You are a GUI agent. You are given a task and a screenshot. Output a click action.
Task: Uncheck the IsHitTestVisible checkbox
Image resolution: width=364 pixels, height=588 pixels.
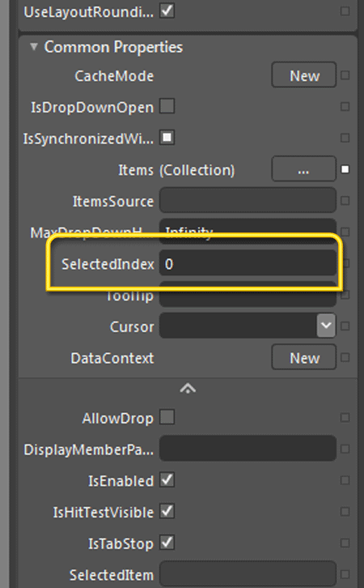click(x=167, y=511)
